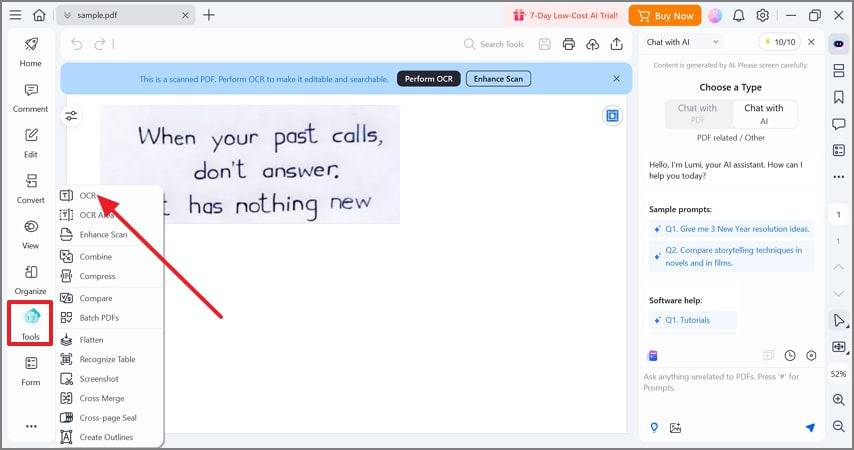Image resolution: width=854 pixels, height=450 pixels.
Task: Open settings gear in title bar
Action: pyautogui.click(x=762, y=15)
